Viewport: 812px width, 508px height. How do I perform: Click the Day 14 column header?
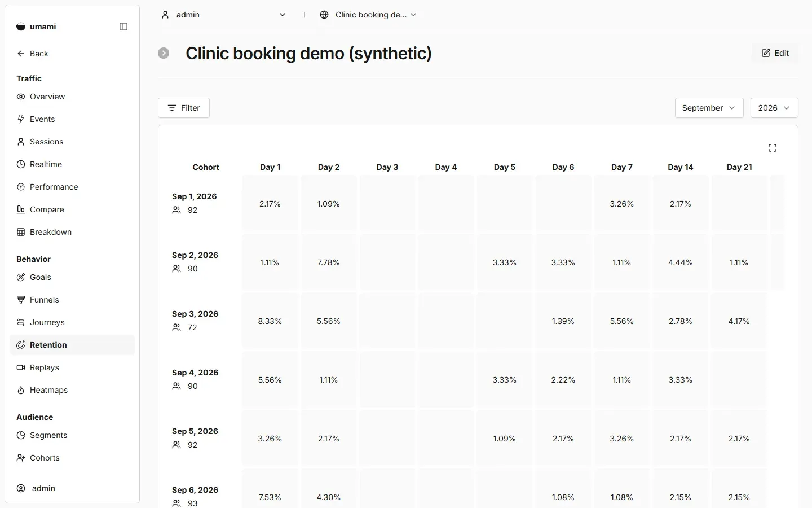tap(681, 167)
